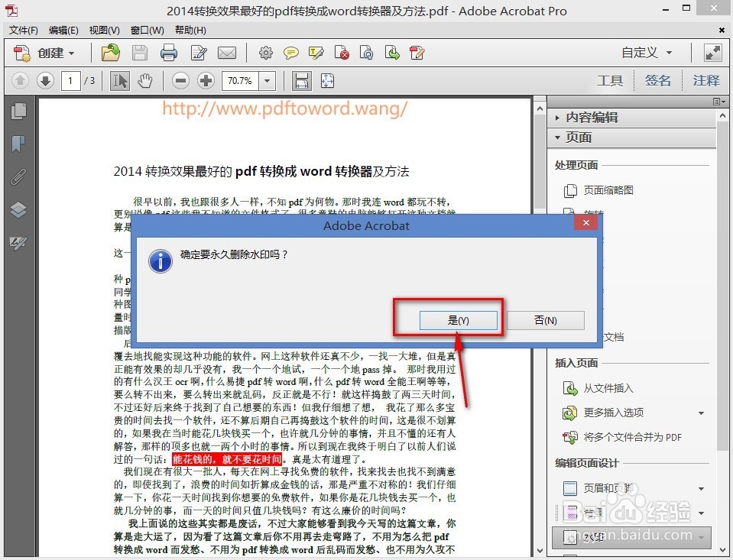Screen dimensions: 733x560
Task: Open the 窗口(W) menu
Action: coord(147,31)
